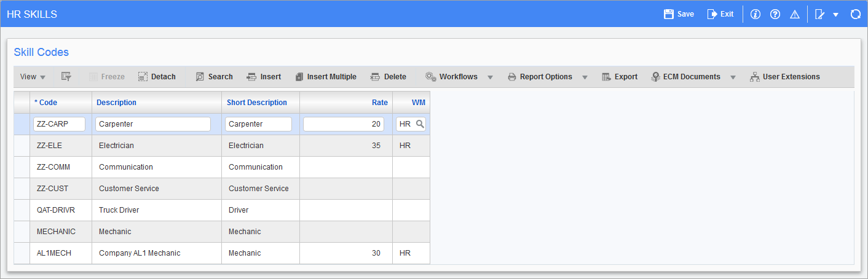Expand the Report Options dropdown arrow
The height and width of the screenshot is (279, 868).
click(x=585, y=77)
